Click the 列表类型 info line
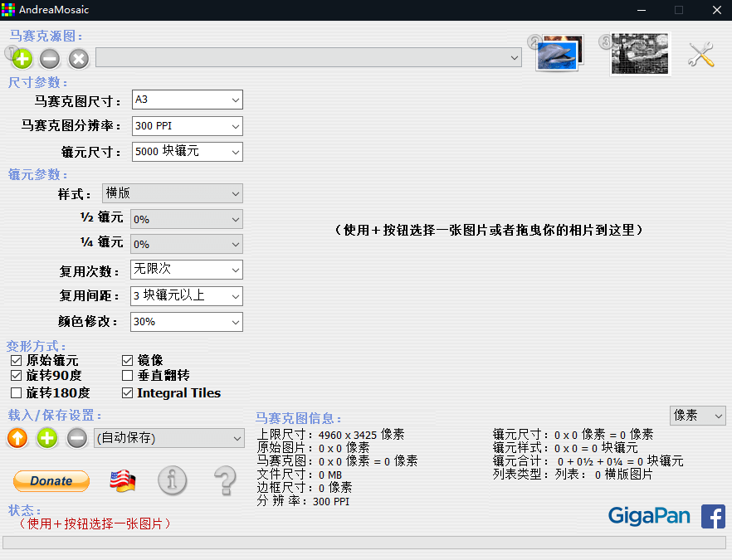Viewport: 732px width, 560px height. coord(573,475)
